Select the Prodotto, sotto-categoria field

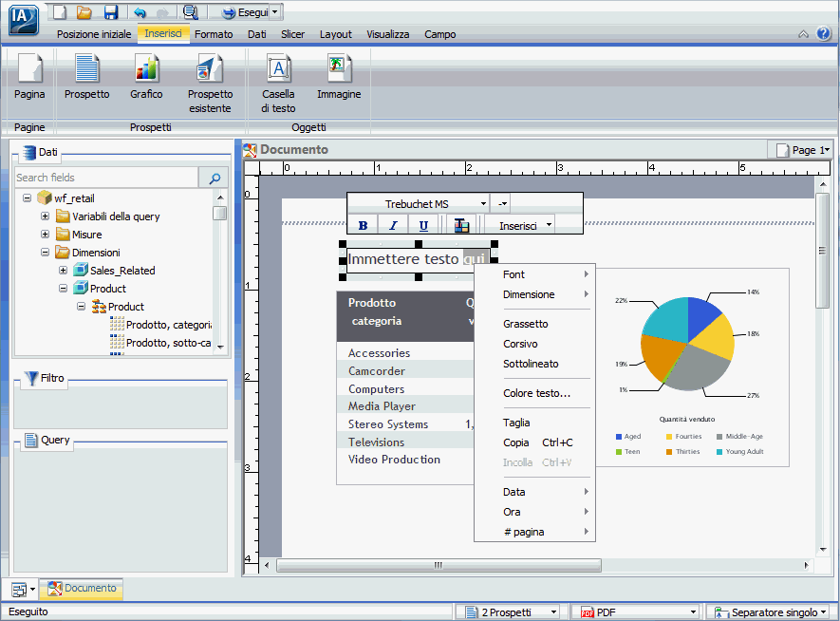click(x=160, y=343)
